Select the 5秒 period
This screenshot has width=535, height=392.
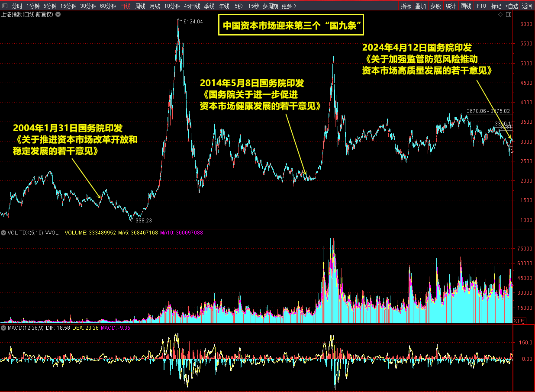click(238, 6)
